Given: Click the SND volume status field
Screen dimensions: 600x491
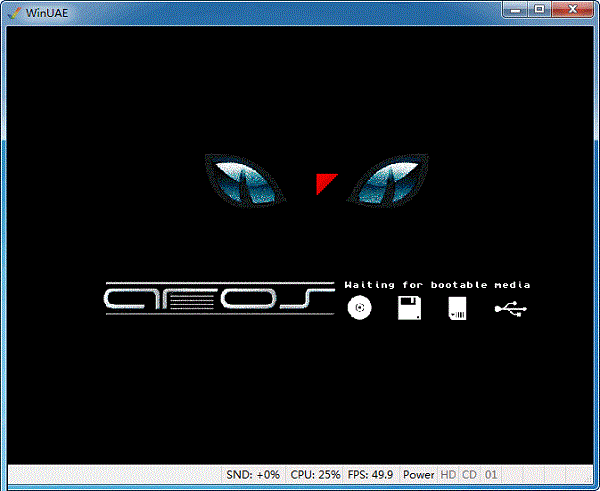Looking at the screenshot, I should point(253,475).
